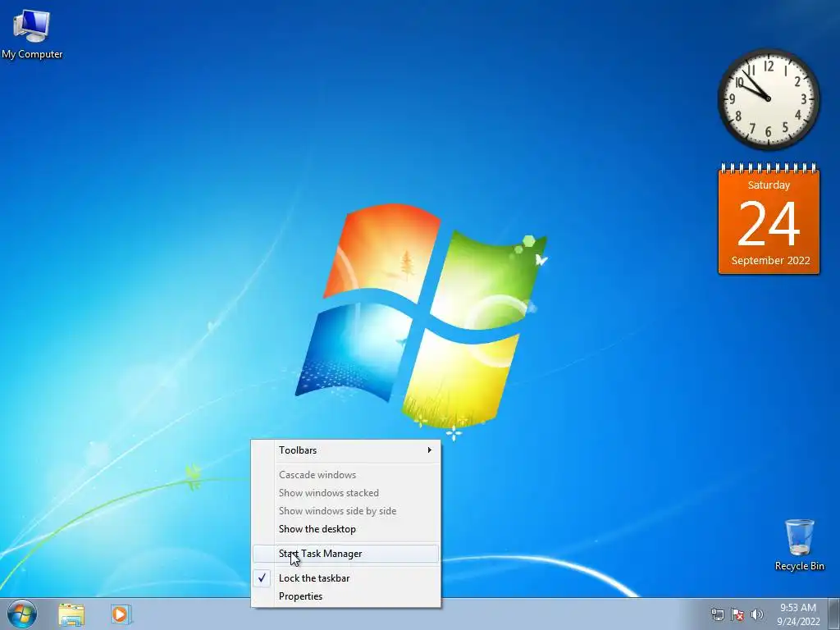Launch Windows Explorer from the taskbar
This screenshot has height=630, width=840.
pos(71,614)
